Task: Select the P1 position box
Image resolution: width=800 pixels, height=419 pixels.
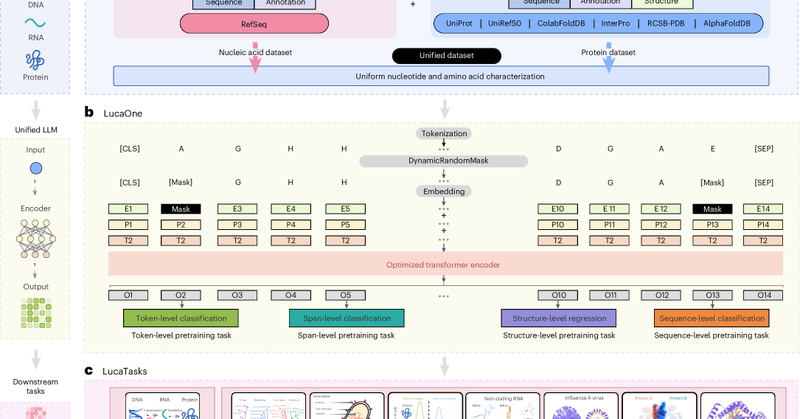Action: [x=128, y=225]
